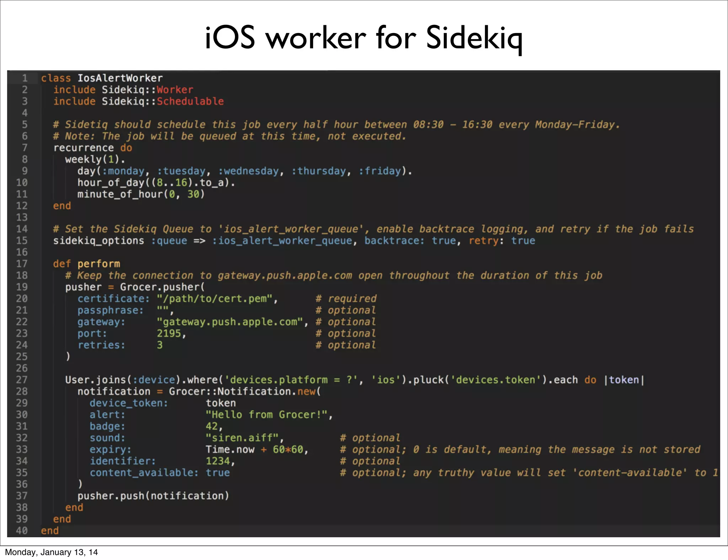This screenshot has width=728, height=560.
Task: Click line number 1 in the gutter
Action: [x=25, y=78]
